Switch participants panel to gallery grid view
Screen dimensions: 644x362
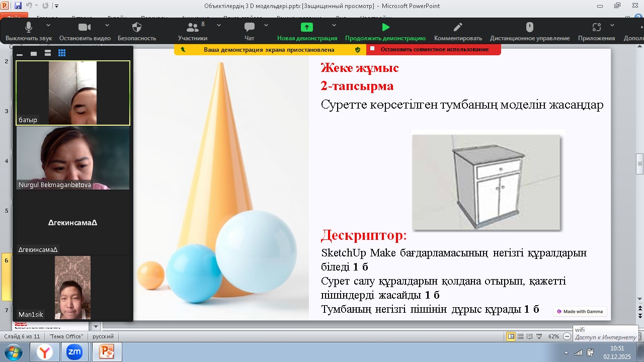click(x=61, y=52)
